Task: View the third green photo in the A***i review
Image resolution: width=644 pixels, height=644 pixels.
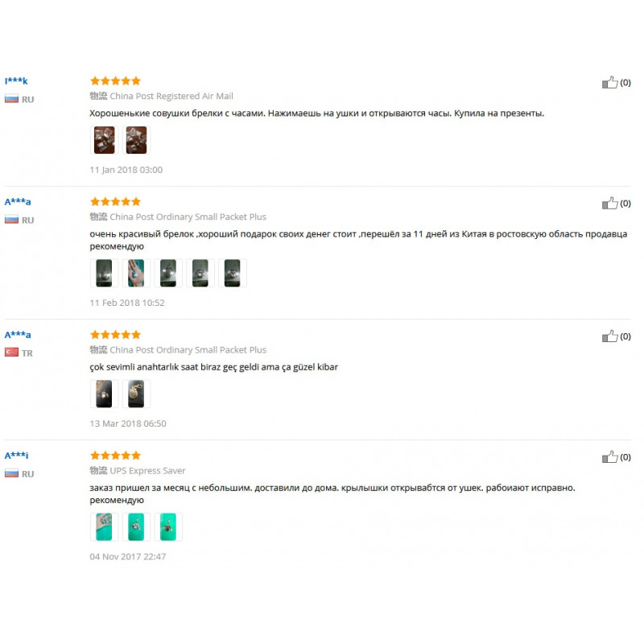Action: tap(168, 527)
